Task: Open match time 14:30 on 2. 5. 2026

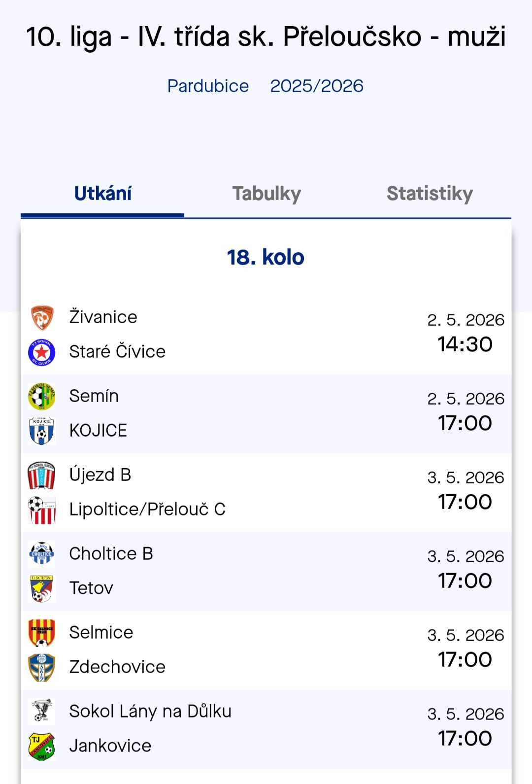Action: coord(465,344)
